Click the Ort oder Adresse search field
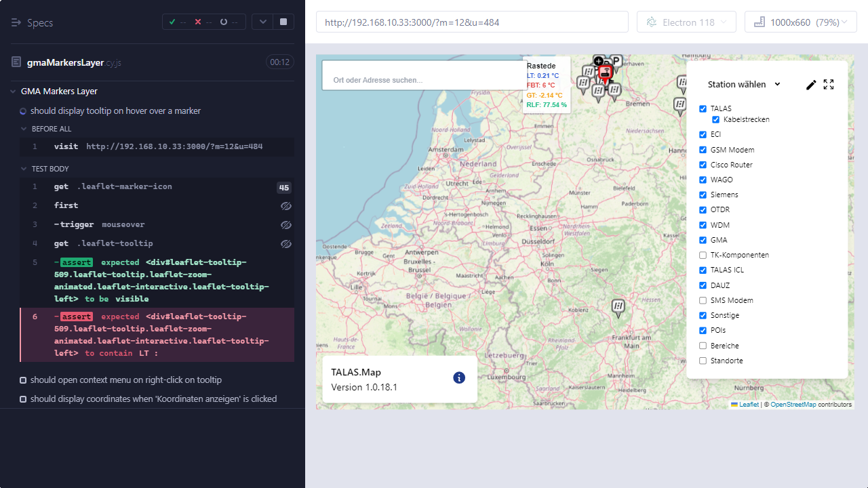The image size is (868, 488). coord(424,80)
